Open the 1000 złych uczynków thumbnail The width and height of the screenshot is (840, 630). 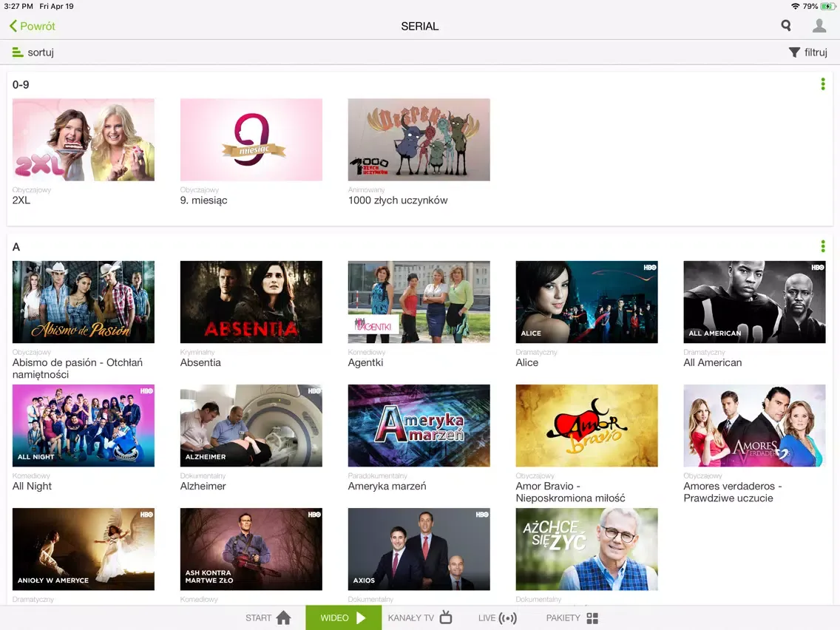coord(419,139)
